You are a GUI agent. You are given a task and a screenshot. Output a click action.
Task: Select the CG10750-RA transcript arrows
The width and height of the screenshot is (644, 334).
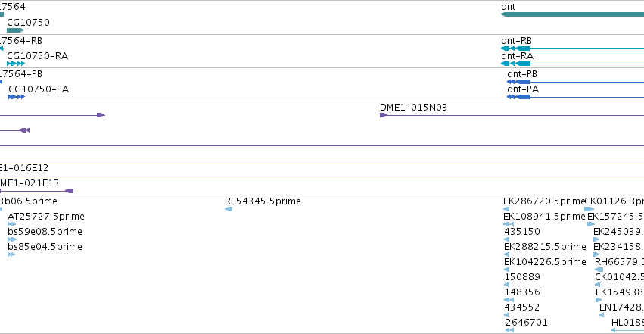click(x=16, y=64)
